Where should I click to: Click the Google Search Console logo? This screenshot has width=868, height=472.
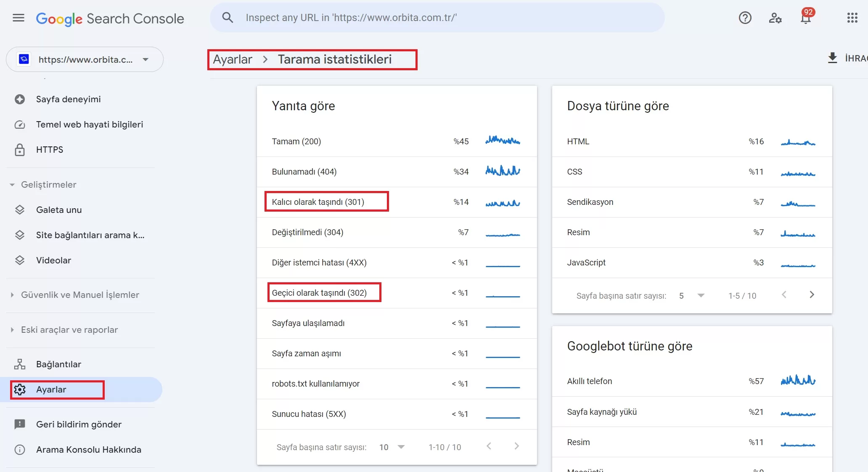(110, 19)
